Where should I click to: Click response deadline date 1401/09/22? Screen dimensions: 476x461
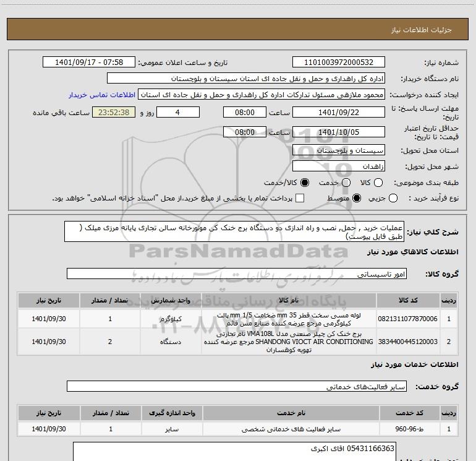339,112
